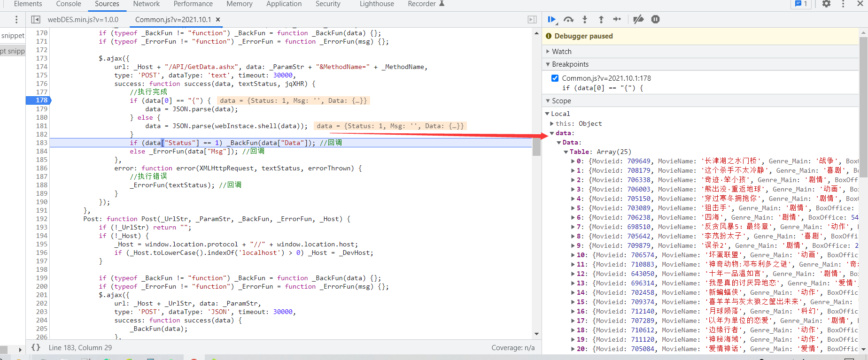Click line number 183 in gutter
Screen dimensions: 868x360
(x=42, y=143)
